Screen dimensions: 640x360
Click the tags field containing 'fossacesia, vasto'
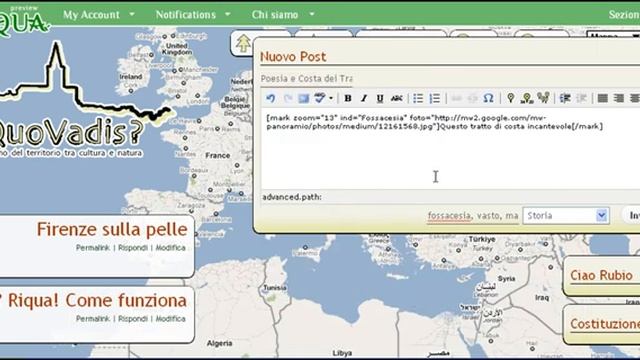point(473,216)
